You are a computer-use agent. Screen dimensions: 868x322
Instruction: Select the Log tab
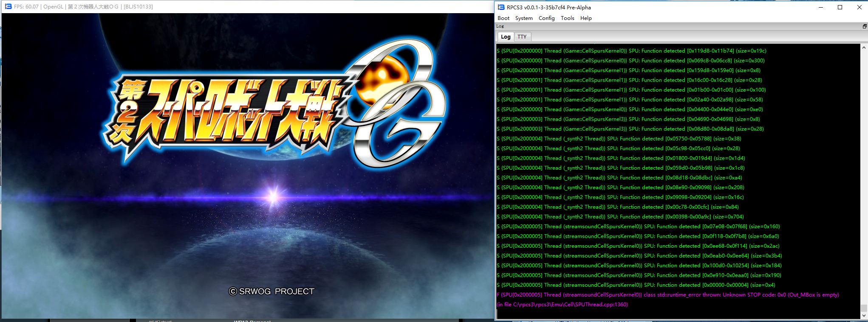point(506,37)
